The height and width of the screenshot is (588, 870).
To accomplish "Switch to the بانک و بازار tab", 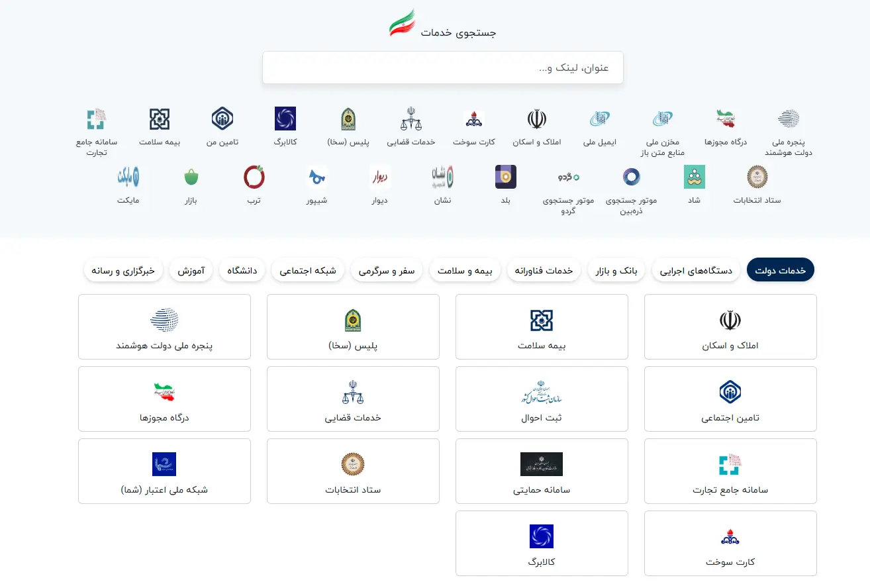I will click(618, 270).
